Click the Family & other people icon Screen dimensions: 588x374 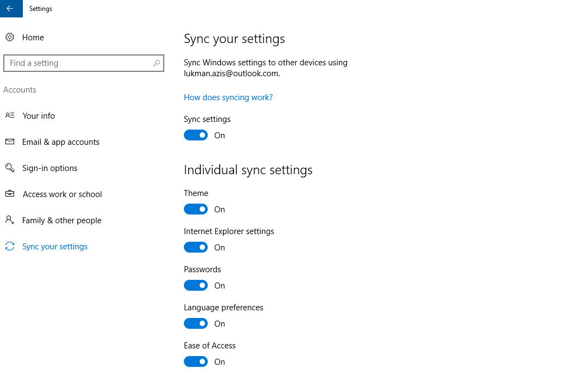coord(10,220)
